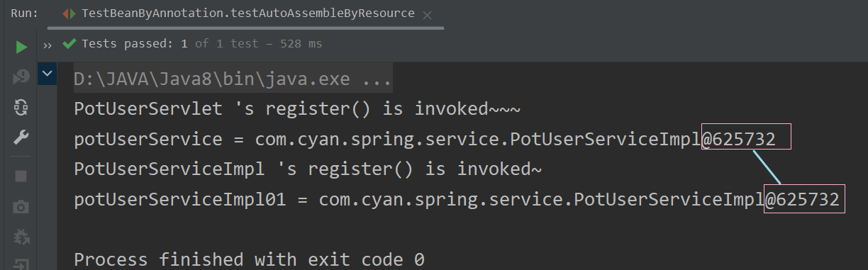
Task: Click the gear-bug icon in sidebar
Action: [21, 236]
